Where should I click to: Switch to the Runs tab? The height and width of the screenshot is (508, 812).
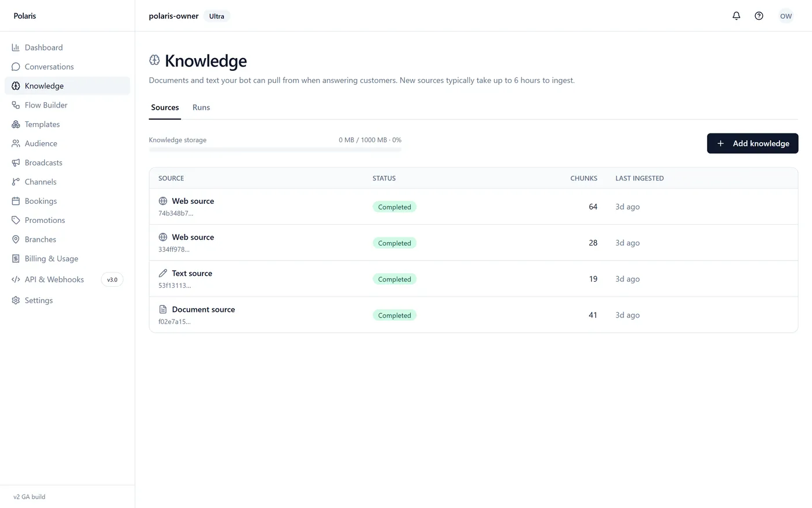pyautogui.click(x=201, y=107)
